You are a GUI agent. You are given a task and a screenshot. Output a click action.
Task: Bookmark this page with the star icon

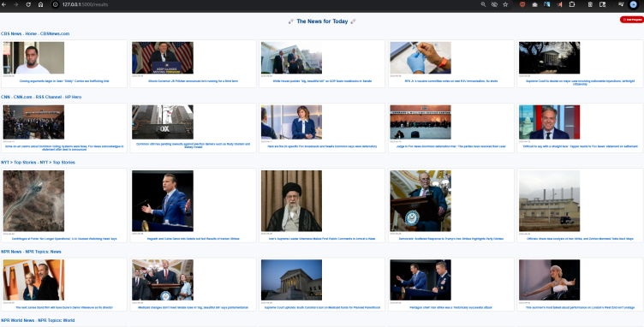point(505,4)
